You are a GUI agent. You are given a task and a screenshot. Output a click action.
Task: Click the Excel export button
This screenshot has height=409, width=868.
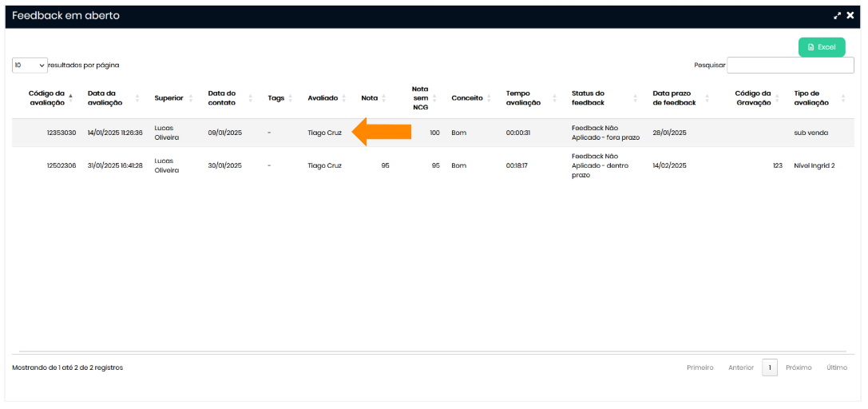[821, 47]
